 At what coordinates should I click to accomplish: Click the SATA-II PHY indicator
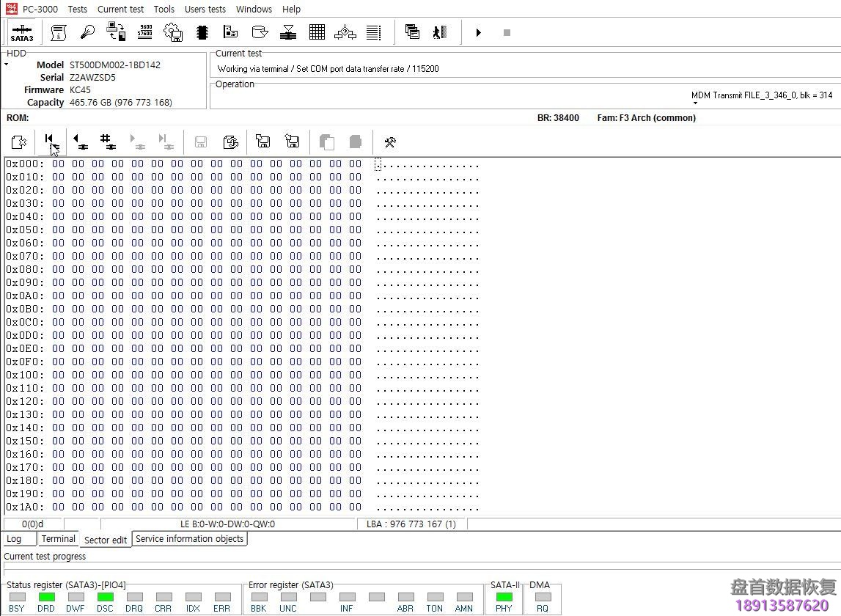pyautogui.click(x=504, y=598)
